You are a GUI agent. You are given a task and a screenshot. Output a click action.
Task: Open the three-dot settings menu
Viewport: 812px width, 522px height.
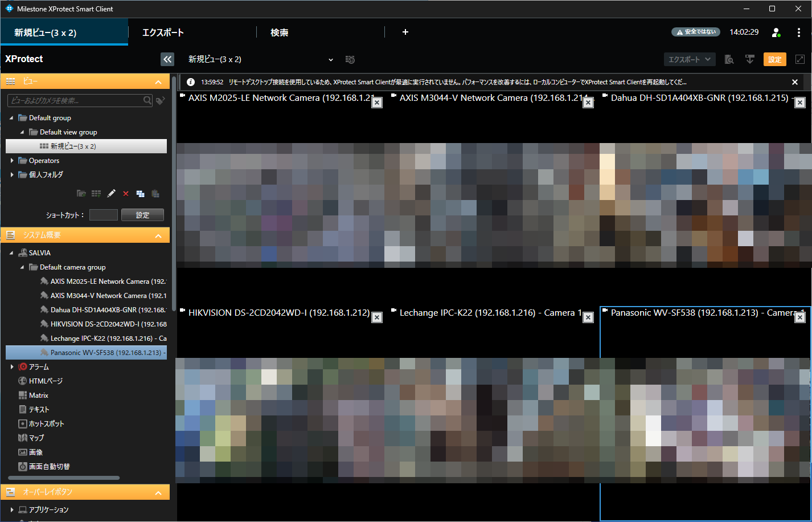tap(799, 32)
